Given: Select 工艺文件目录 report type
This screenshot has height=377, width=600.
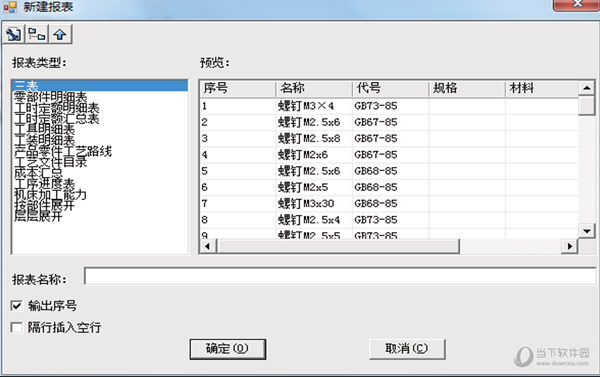Looking at the screenshot, I should [51, 162].
